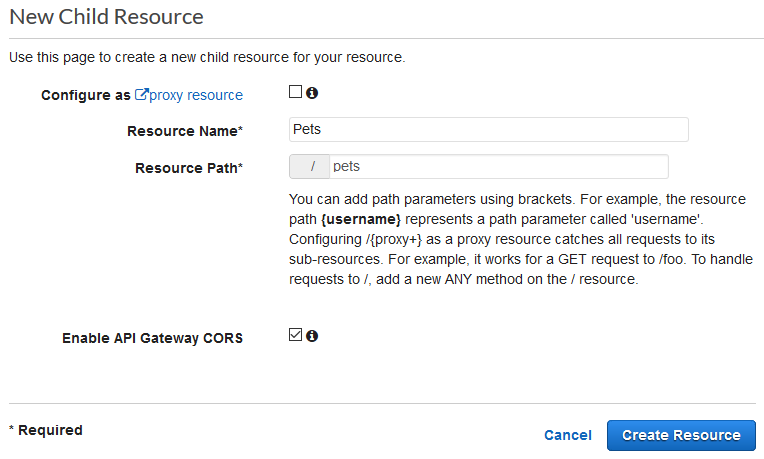This screenshot has width=764, height=459.
Task: Click the info icon beside proxy resource checkbox
Action: [x=312, y=93]
